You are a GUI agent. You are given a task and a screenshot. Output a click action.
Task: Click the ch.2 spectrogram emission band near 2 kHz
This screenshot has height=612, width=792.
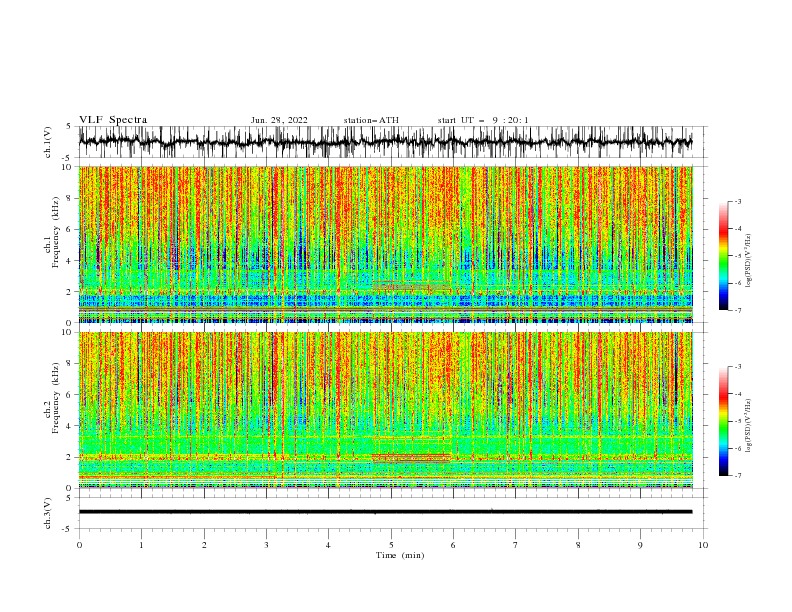(x=412, y=457)
